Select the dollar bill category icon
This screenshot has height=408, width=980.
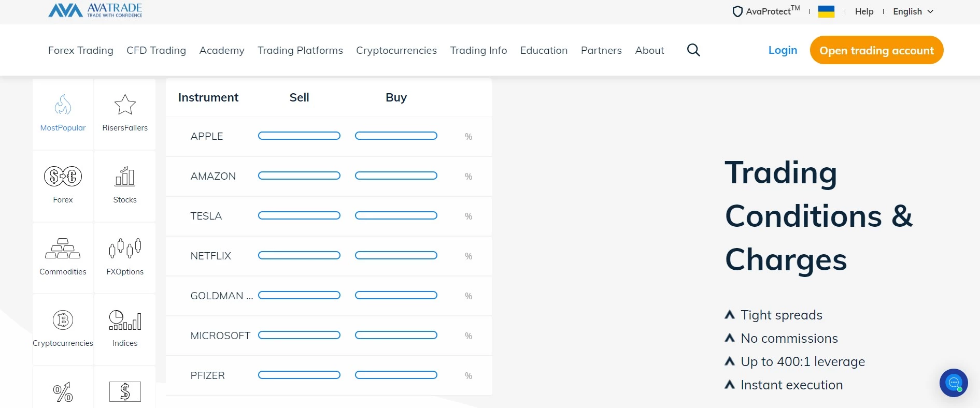tap(125, 392)
